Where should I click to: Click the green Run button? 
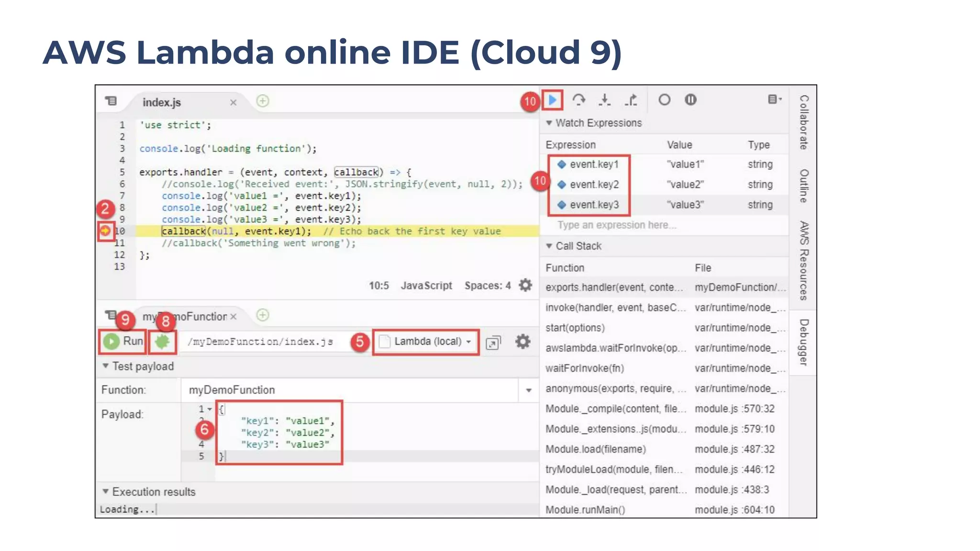[123, 341]
